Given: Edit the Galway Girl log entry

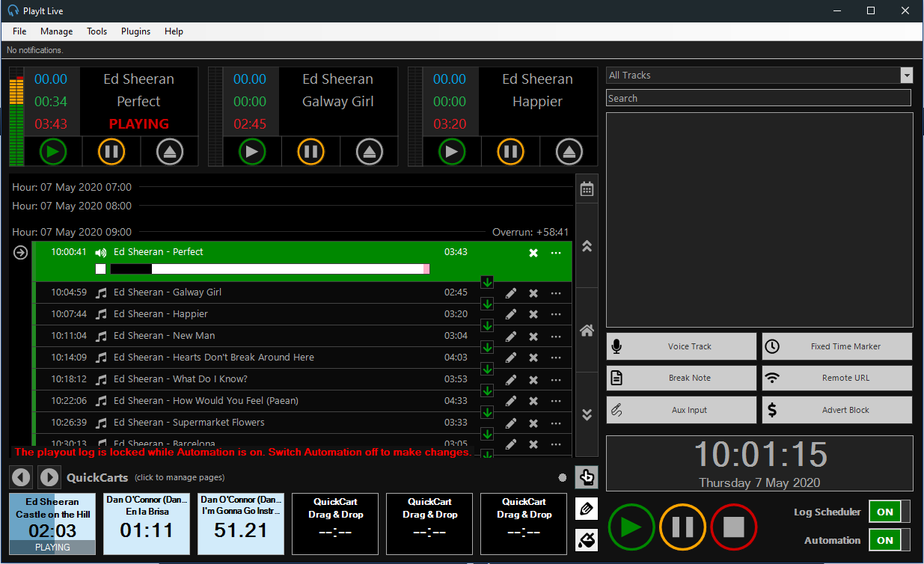Looking at the screenshot, I should (511, 293).
